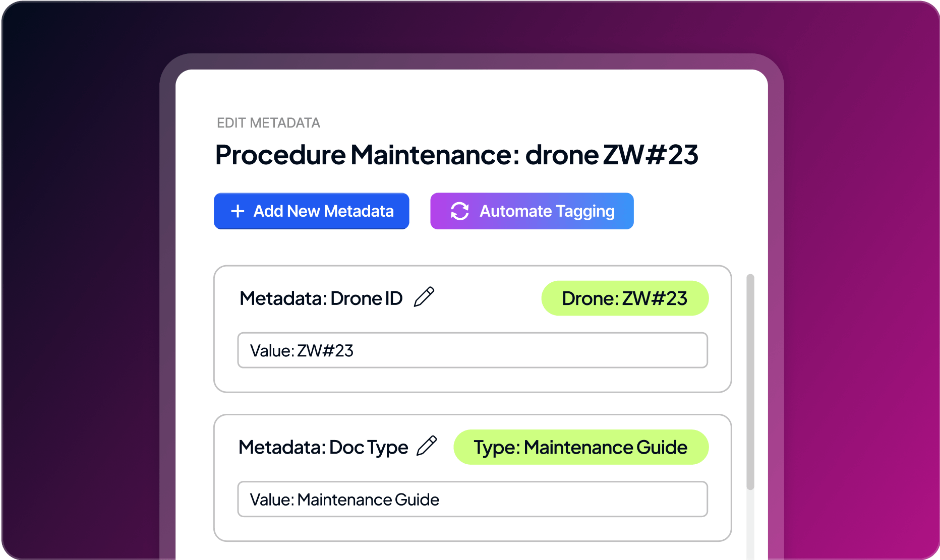Screen dimensions: 940x560
Task: Click the Metadata: Doc Type label
Action: coord(323,448)
